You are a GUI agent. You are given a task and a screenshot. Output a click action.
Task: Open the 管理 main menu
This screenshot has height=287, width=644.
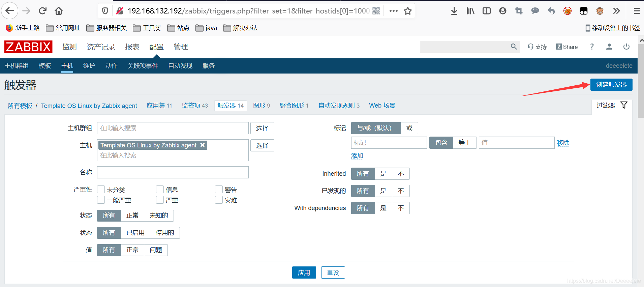pyautogui.click(x=181, y=47)
